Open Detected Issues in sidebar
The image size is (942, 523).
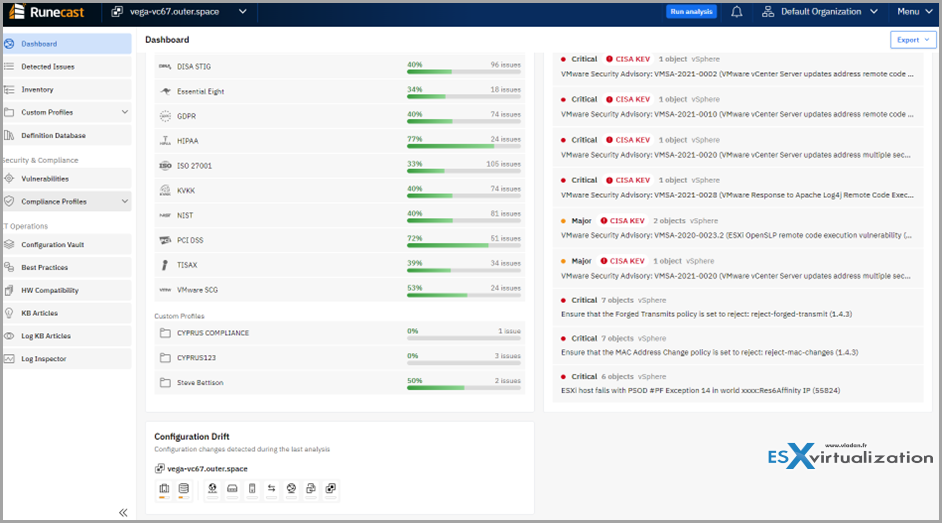click(67, 67)
